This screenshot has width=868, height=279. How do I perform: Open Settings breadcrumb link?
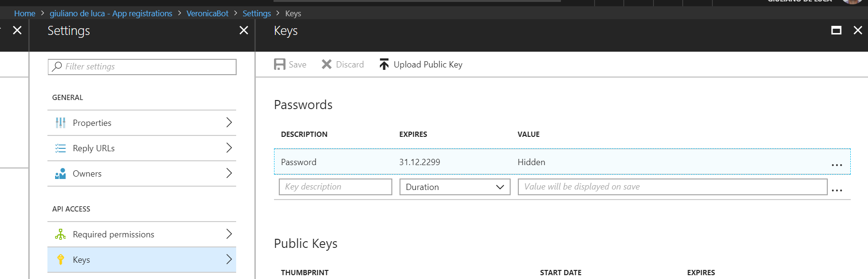click(x=257, y=13)
